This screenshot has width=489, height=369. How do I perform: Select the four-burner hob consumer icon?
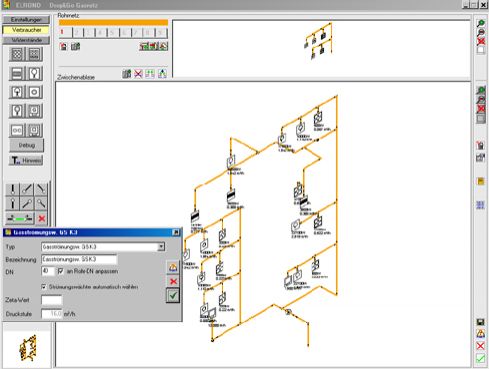click(17, 54)
